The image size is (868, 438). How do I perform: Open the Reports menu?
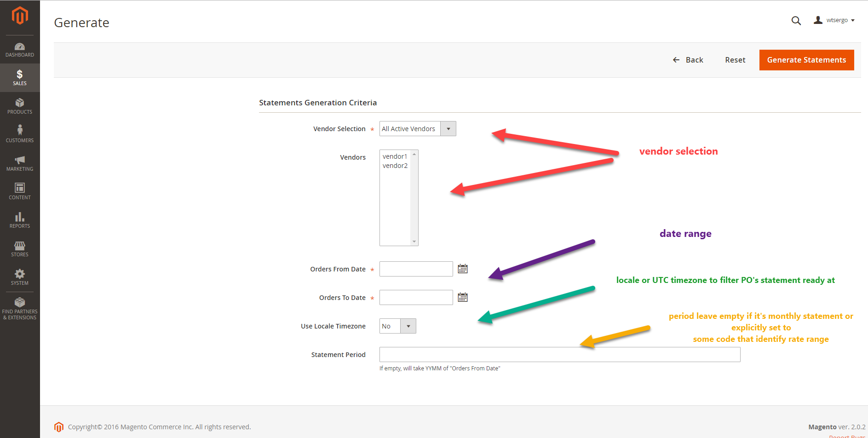pos(20,220)
